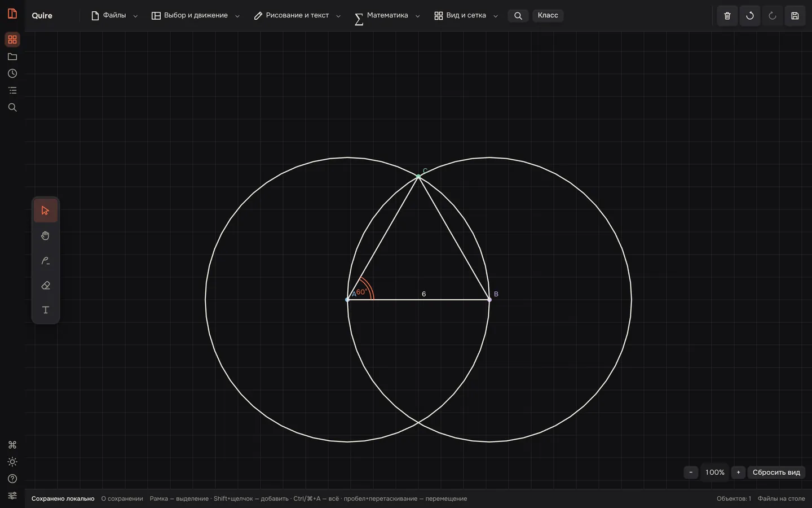Open the О сохранении link
This screenshot has height=508, width=812.
(x=122, y=498)
